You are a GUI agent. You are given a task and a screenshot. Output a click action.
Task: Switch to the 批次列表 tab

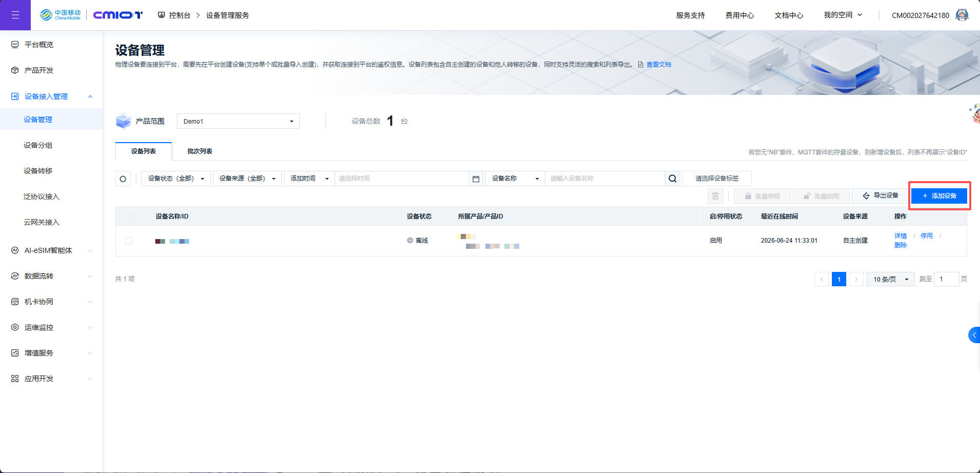click(200, 151)
